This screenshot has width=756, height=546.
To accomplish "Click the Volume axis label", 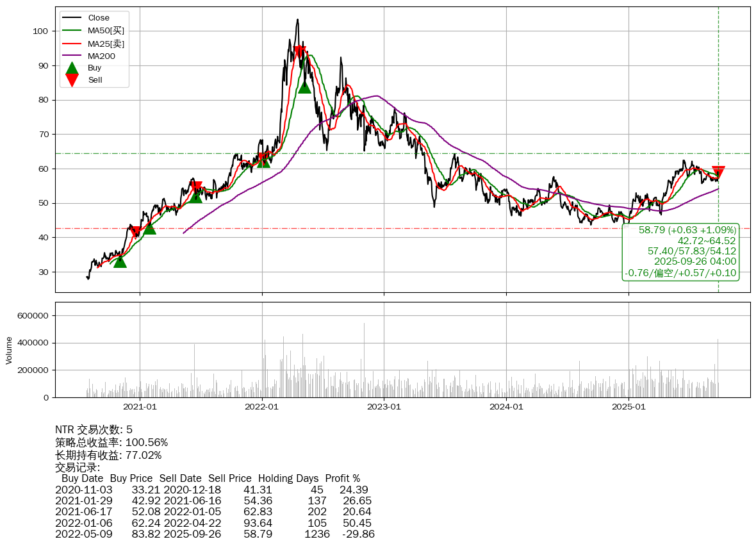I will [x=9, y=350].
